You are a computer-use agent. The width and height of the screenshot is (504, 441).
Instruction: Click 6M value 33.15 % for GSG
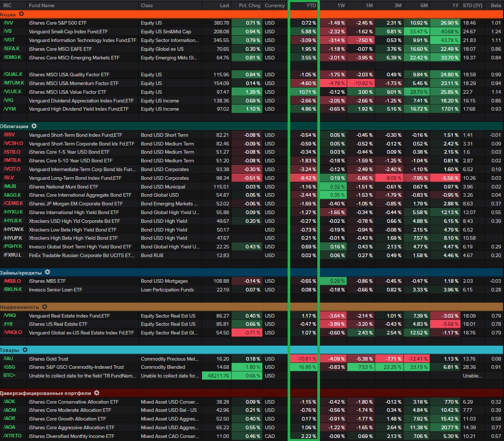[x=416, y=367]
